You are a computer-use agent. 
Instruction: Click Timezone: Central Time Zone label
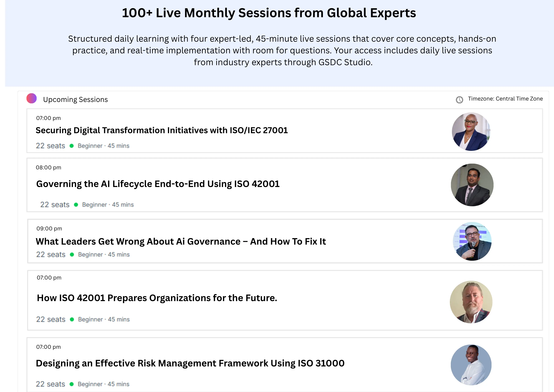505,99
